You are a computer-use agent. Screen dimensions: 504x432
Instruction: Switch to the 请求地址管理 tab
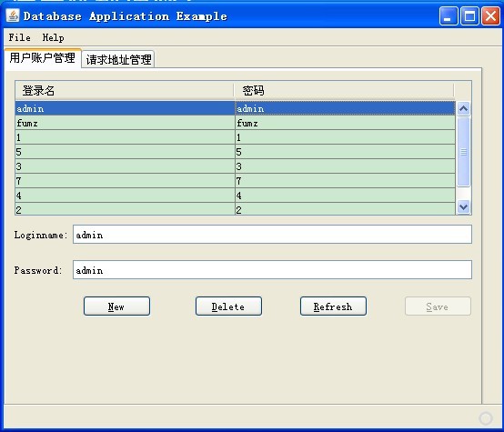pos(118,59)
